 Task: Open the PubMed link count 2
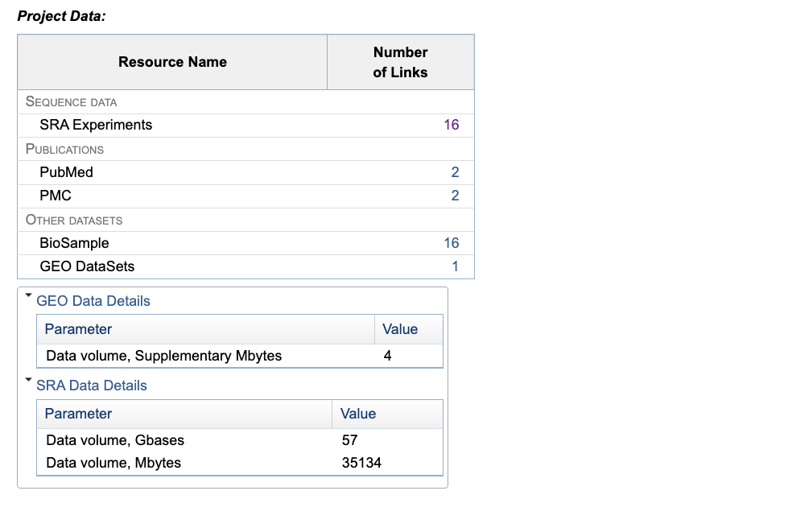(x=455, y=172)
